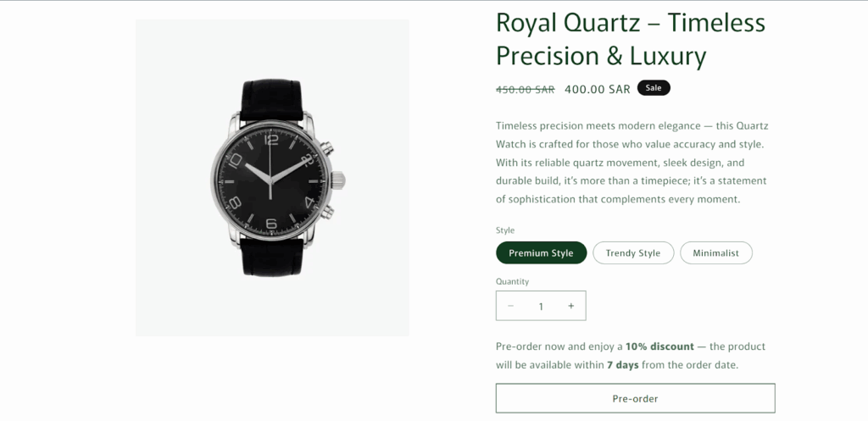The width and height of the screenshot is (868, 421).
Task: Click the 400.00 SAR sale price
Action: point(597,89)
